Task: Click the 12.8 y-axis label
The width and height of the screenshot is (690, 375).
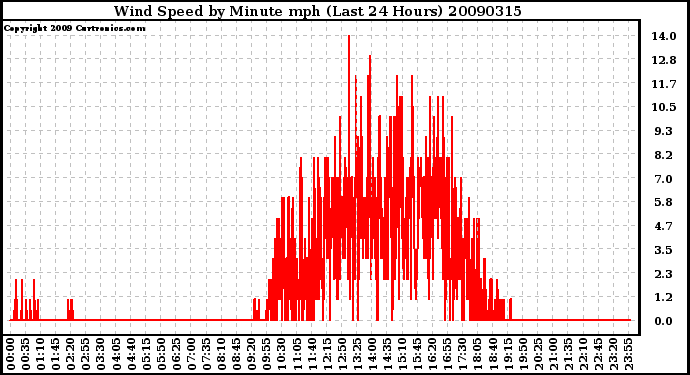Action: [x=664, y=60]
